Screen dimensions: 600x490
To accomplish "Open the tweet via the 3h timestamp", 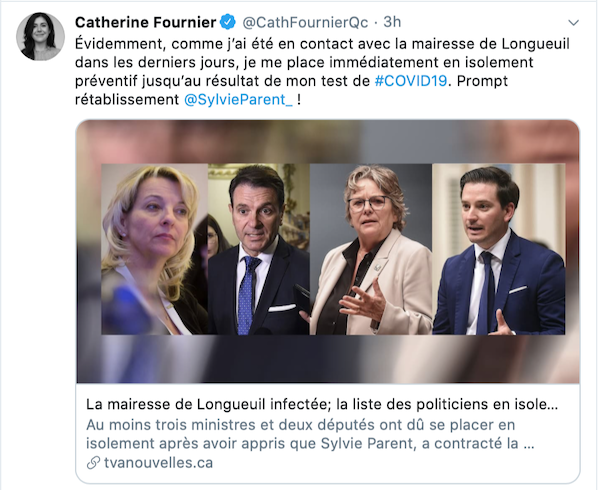I will [x=392, y=22].
